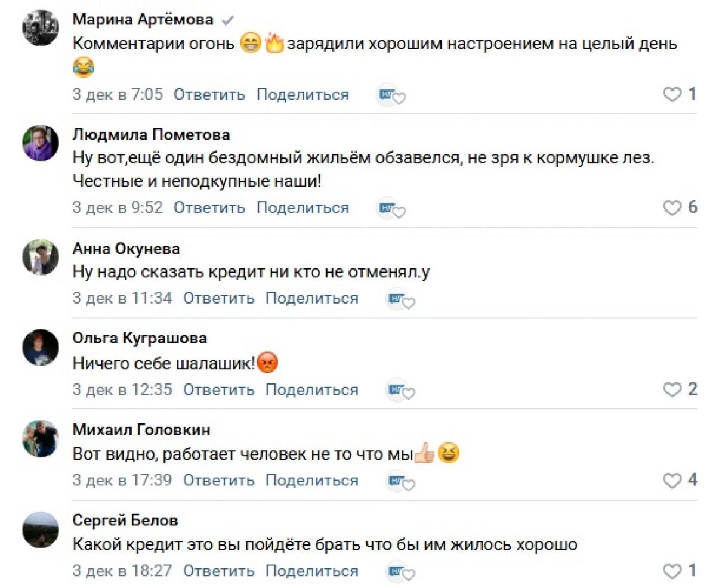Open Марина Артёмова's profile avatar
716x588 pixels.
pos(41,27)
